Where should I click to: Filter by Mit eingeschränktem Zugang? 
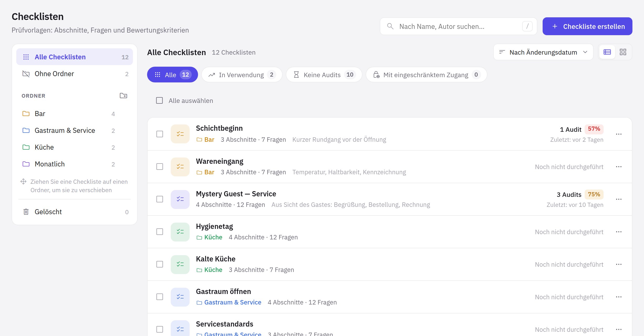[427, 75]
